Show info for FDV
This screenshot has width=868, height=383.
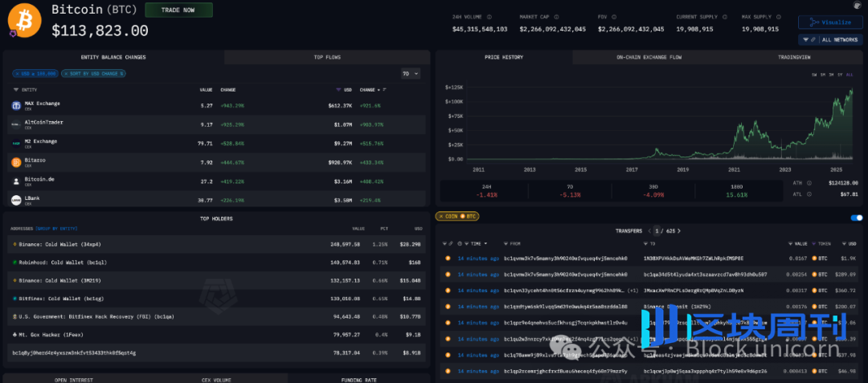pyautogui.click(x=614, y=17)
